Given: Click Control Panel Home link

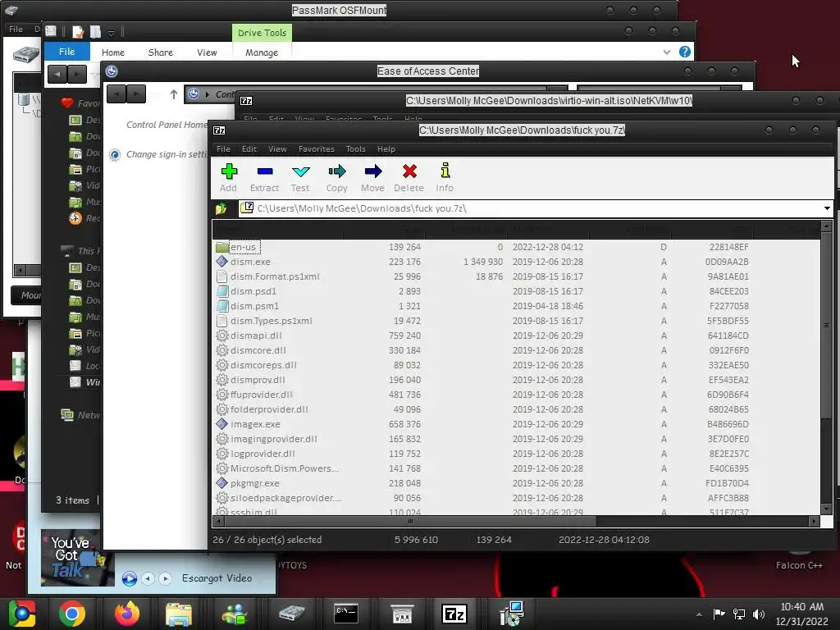Looking at the screenshot, I should pyautogui.click(x=167, y=125).
